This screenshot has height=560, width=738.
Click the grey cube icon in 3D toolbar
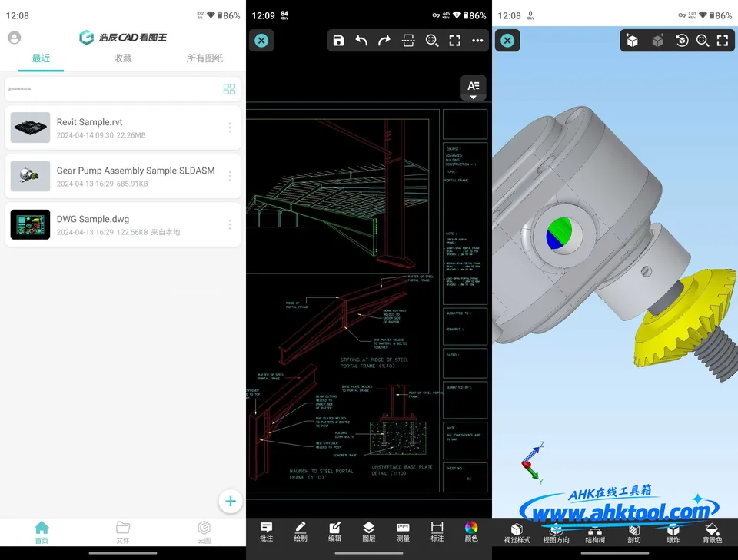click(x=657, y=41)
